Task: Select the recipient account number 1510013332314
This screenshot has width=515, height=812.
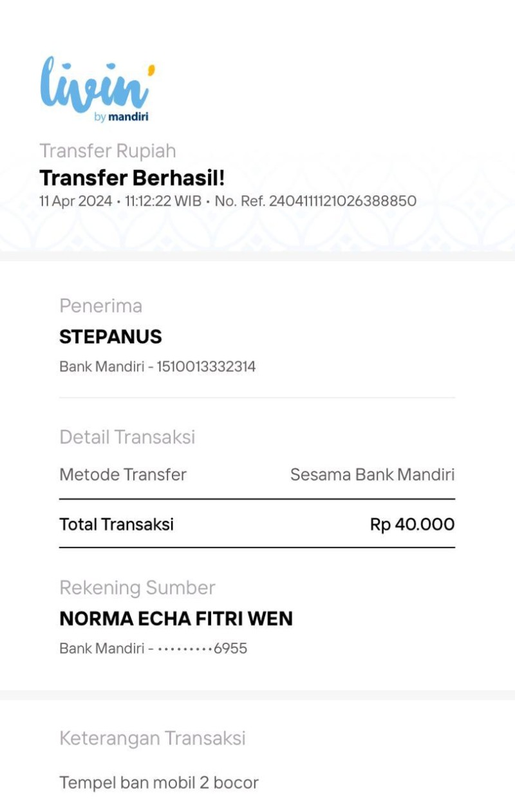Action: coord(206,367)
